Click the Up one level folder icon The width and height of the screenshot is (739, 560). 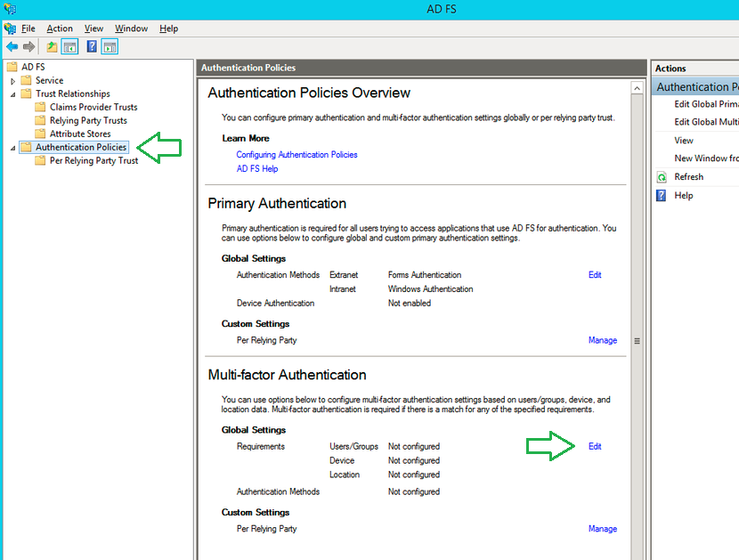pyautogui.click(x=50, y=45)
